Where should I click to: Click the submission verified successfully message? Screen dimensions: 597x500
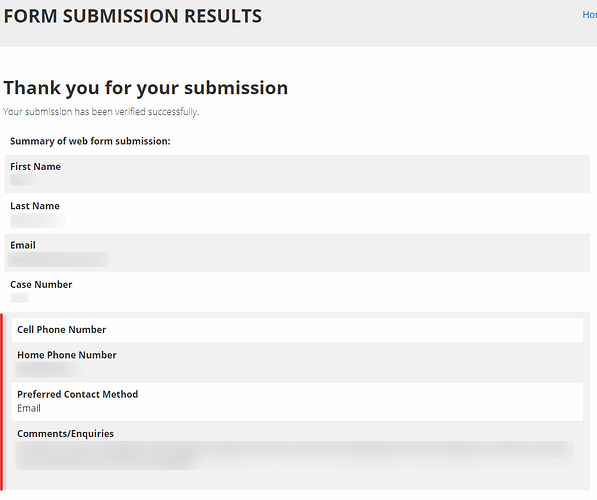[101, 112]
